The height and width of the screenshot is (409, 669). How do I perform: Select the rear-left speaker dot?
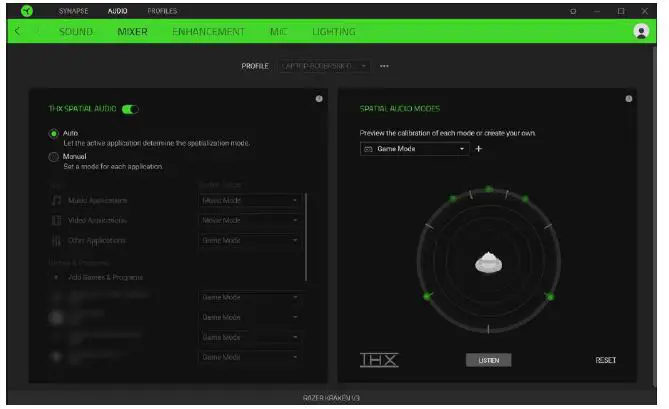(427, 296)
